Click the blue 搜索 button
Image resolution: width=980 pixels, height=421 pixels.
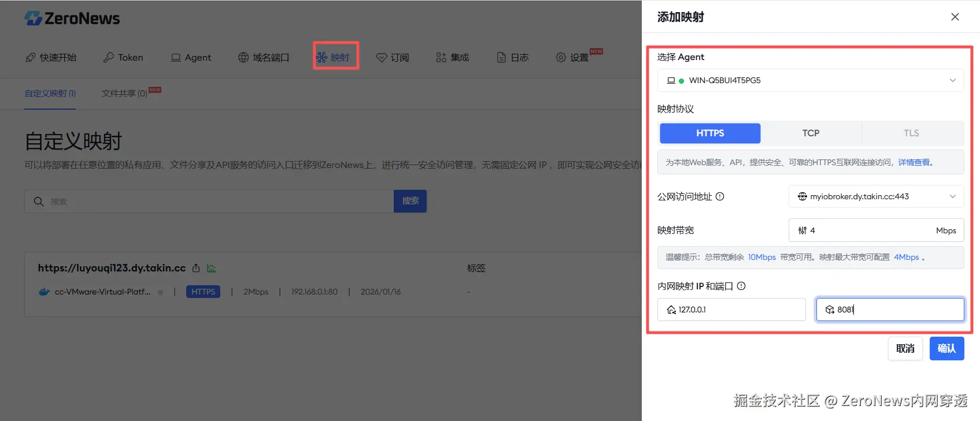coord(411,201)
